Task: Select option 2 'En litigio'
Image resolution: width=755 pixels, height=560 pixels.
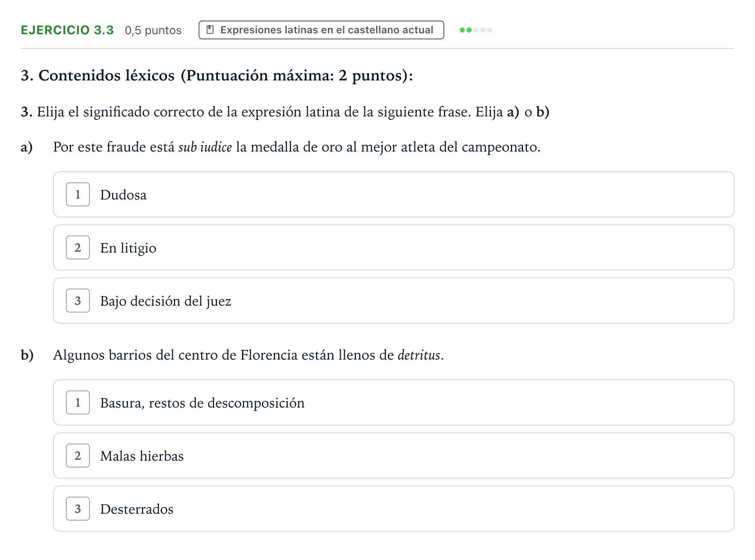Action: [x=393, y=247]
